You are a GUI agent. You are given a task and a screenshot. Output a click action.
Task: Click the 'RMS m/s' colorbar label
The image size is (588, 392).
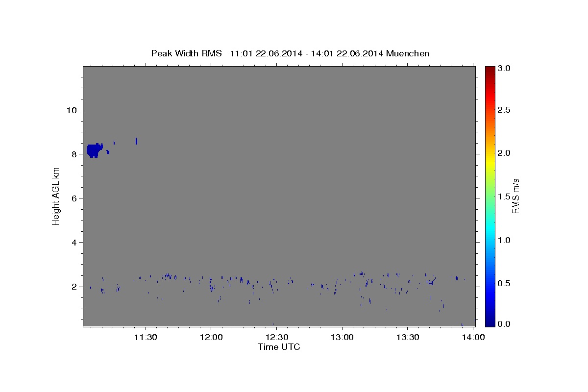(515, 196)
